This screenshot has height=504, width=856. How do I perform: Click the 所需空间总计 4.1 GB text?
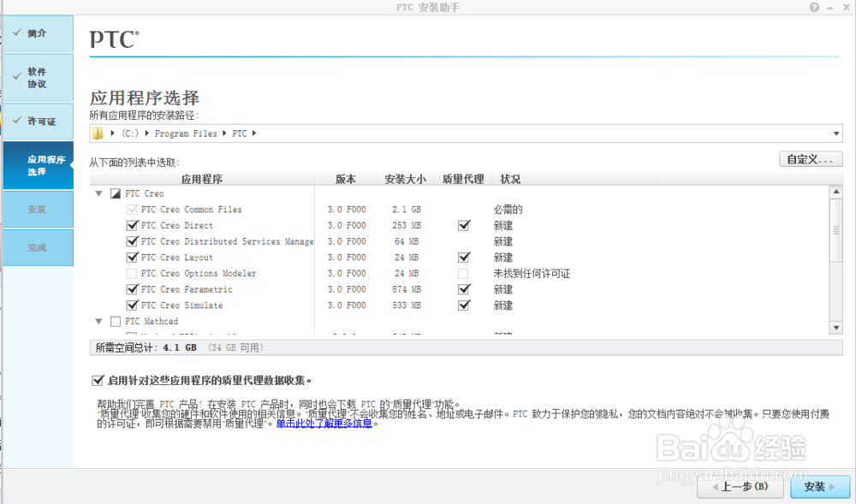146,347
